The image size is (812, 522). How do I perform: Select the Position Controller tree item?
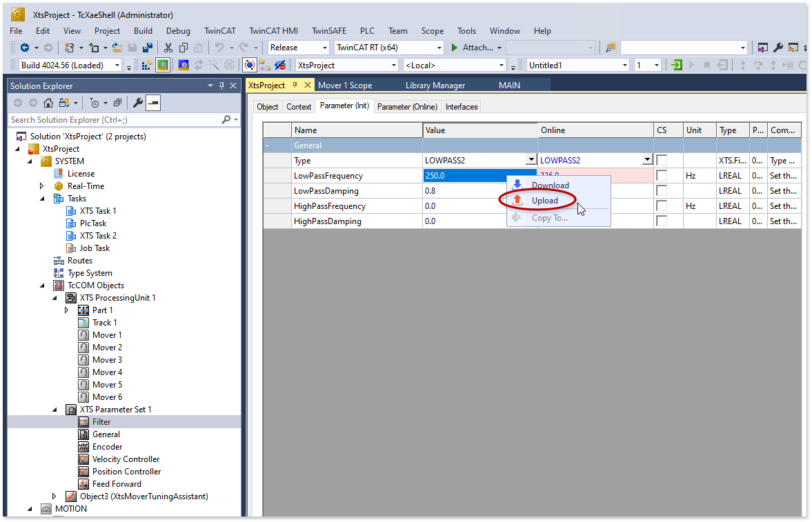tap(126, 472)
